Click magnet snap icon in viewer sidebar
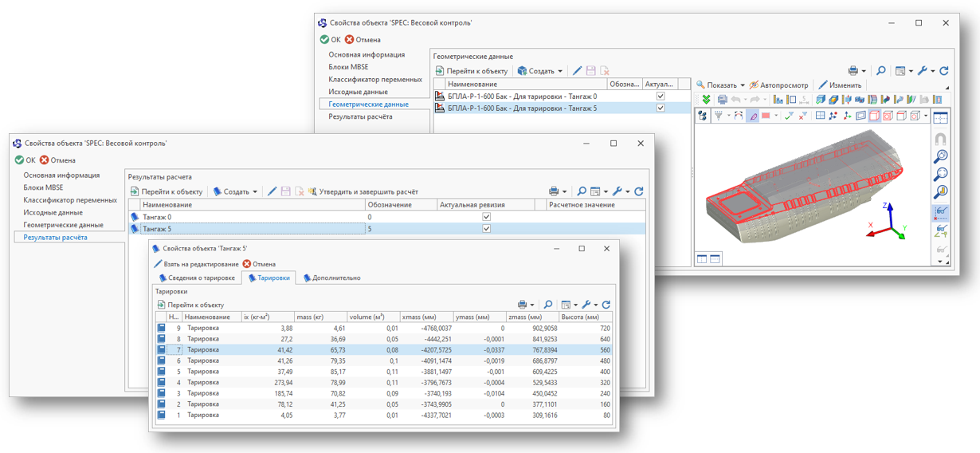980x453 pixels. tap(941, 139)
